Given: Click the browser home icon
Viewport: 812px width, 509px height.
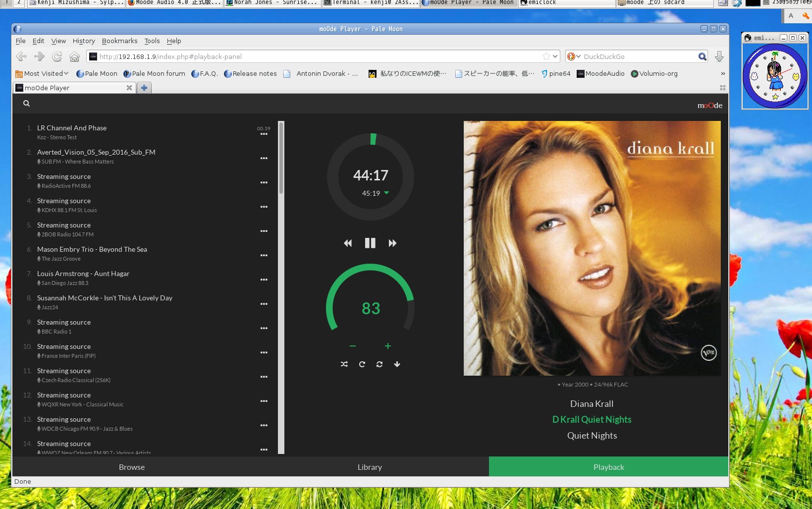Looking at the screenshot, I should (74, 57).
